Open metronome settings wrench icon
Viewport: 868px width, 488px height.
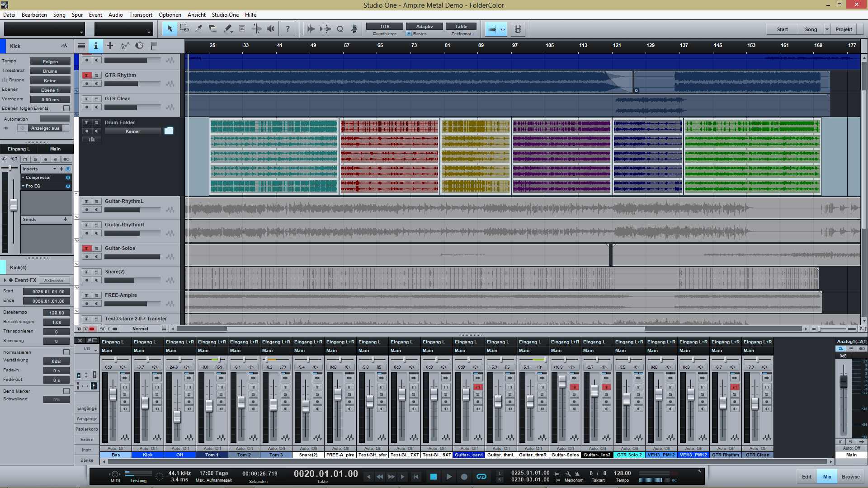[568, 474]
